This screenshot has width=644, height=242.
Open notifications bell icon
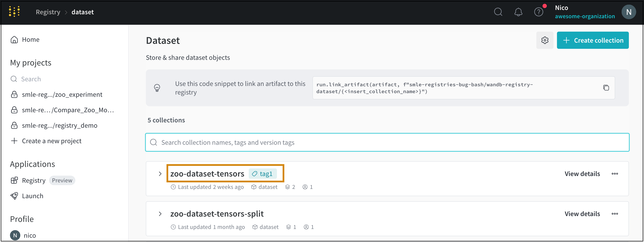[518, 12]
